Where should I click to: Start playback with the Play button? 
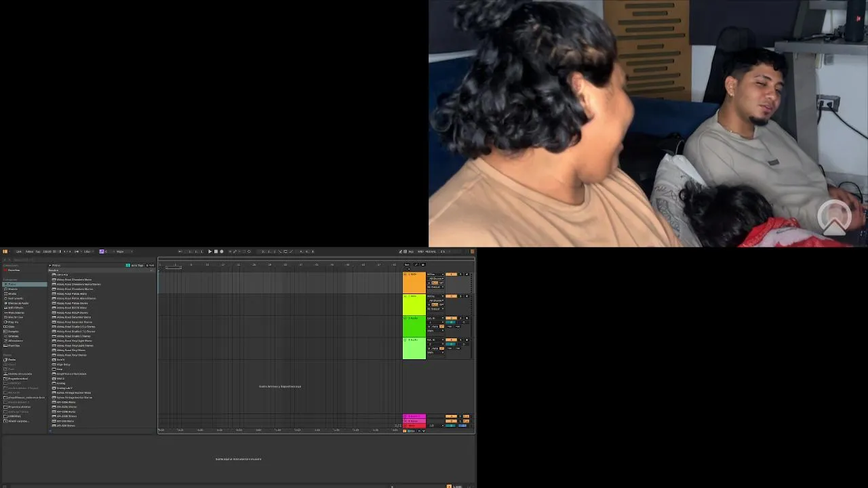coord(210,251)
